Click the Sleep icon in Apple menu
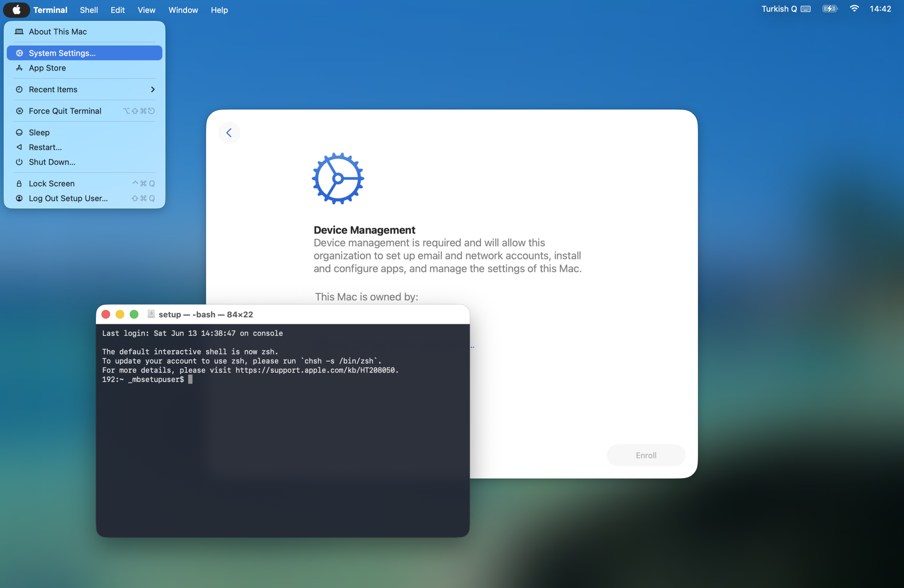 click(19, 132)
